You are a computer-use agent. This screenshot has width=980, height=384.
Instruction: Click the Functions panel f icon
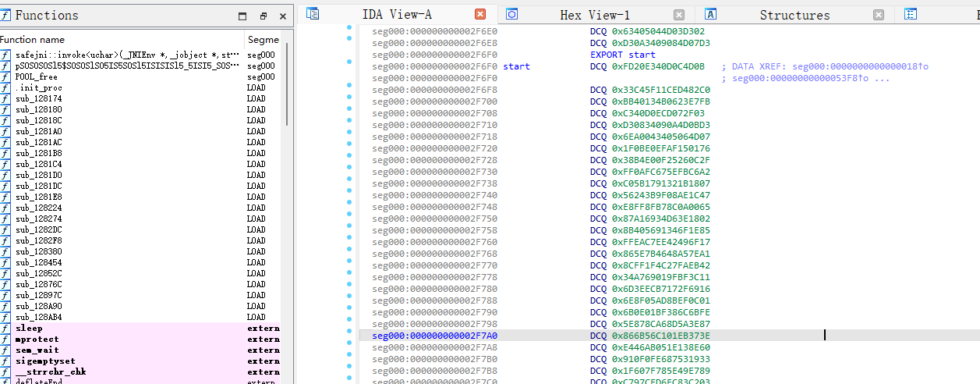click(5, 15)
